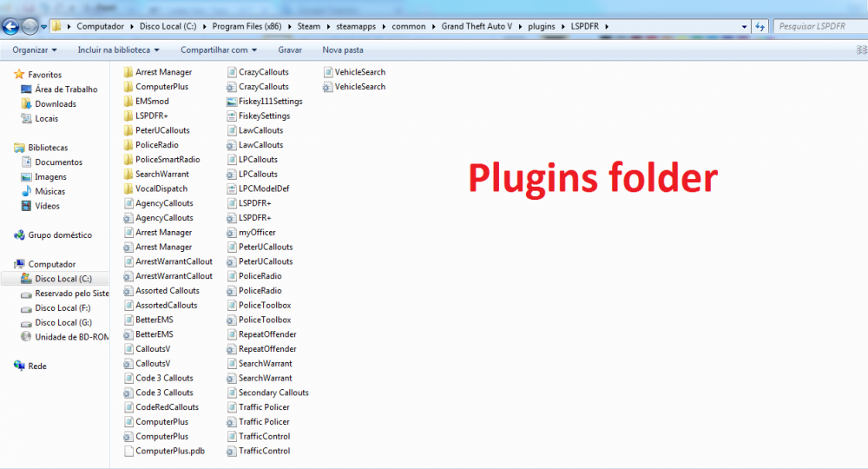Navigate to steamapps in breadcrumb path
The width and height of the screenshot is (868, 469).
pyautogui.click(x=356, y=26)
